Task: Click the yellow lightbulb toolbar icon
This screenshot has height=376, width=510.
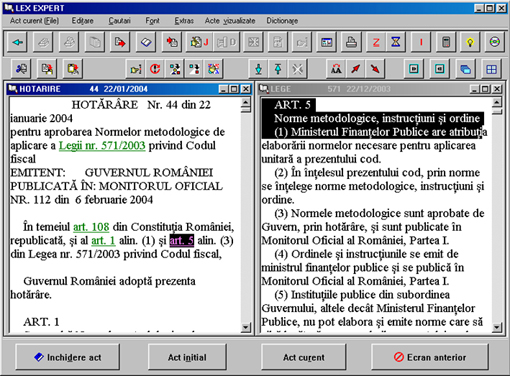Action: [470, 42]
